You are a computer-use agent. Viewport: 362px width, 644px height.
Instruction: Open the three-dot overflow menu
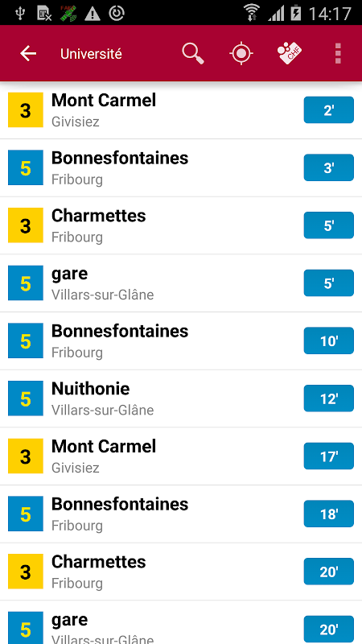click(338, 54)
